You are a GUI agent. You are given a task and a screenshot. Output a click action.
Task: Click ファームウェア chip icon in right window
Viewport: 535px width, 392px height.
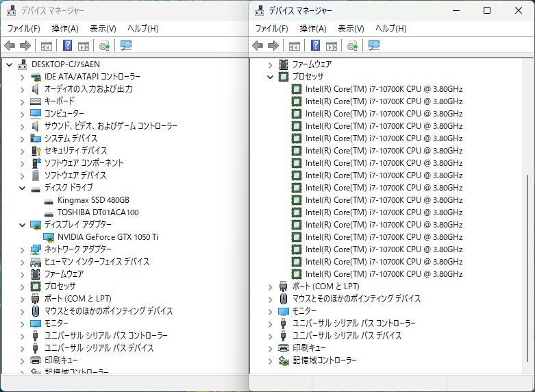tap(283, 64)
